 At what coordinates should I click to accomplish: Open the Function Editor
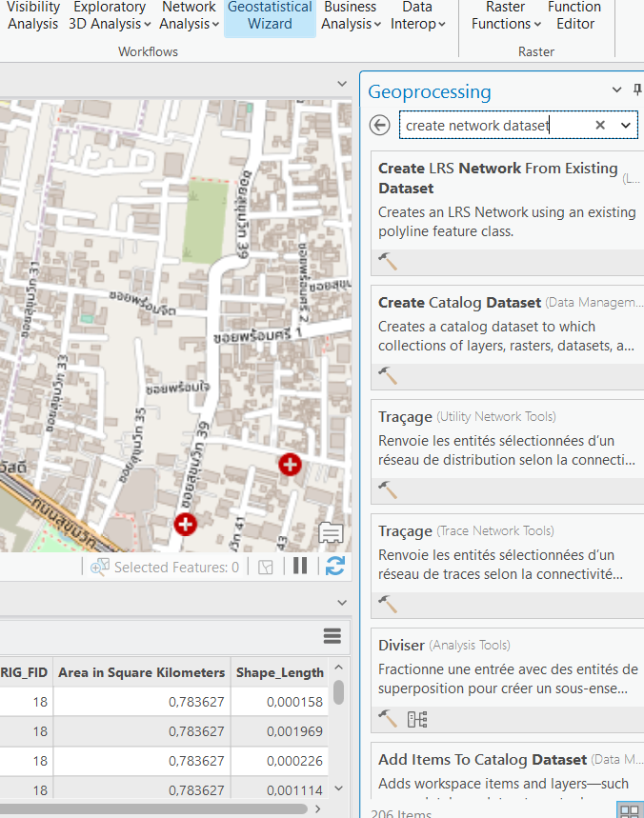[x=574, y=15]
